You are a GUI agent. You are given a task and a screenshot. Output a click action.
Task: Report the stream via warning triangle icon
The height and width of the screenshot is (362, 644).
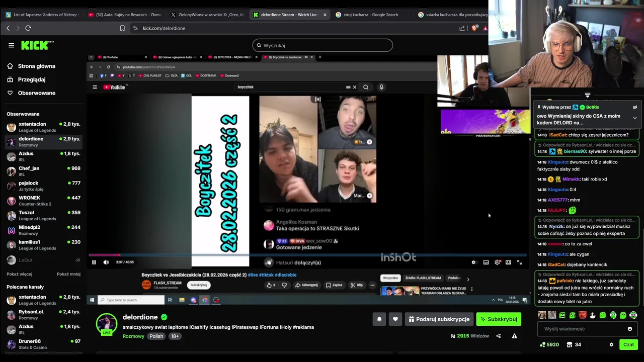coord(514,336)
